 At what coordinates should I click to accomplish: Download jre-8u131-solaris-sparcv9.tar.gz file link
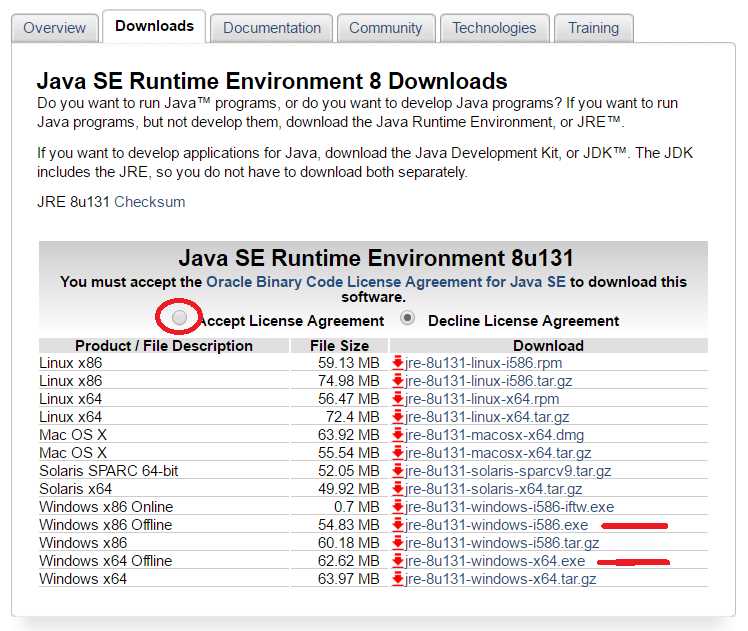point(508,471)
